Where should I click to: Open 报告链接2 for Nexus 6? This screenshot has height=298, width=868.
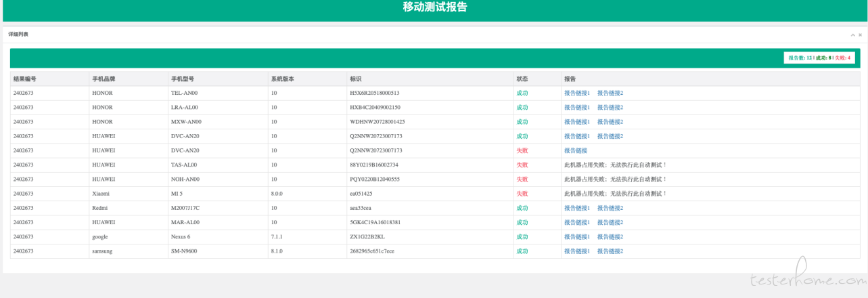pyautogui.click(x=610, y=236)
